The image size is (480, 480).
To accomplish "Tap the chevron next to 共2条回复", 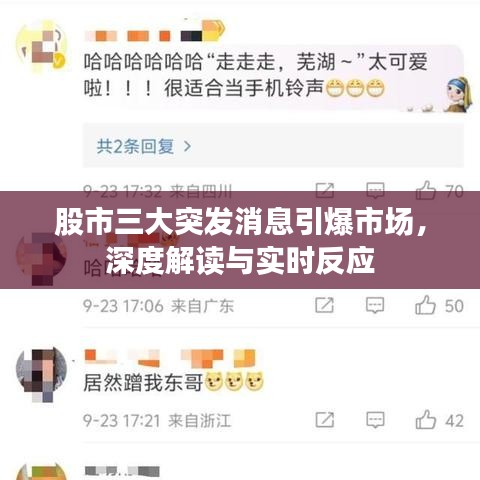I will [x=188, y=146].
